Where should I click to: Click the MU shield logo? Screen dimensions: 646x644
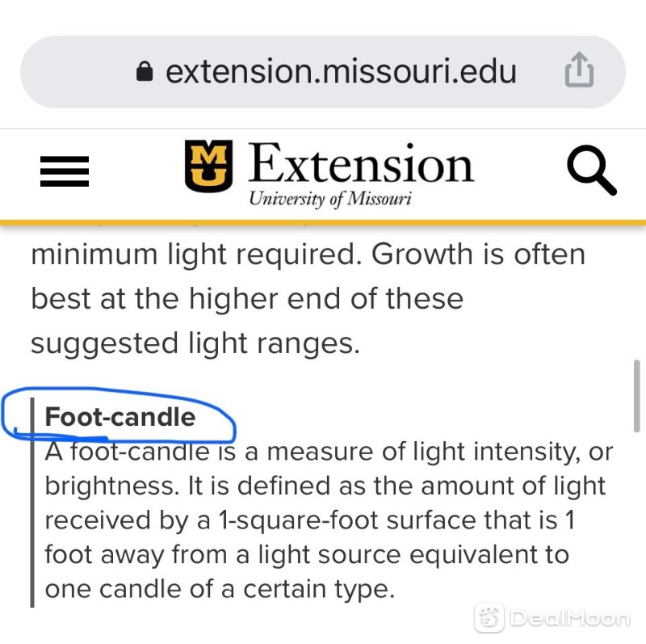tap(208, 166)
